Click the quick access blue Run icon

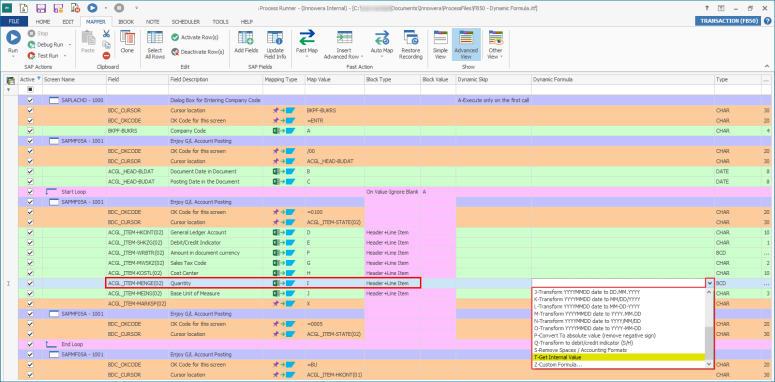[x=92, y=8]
